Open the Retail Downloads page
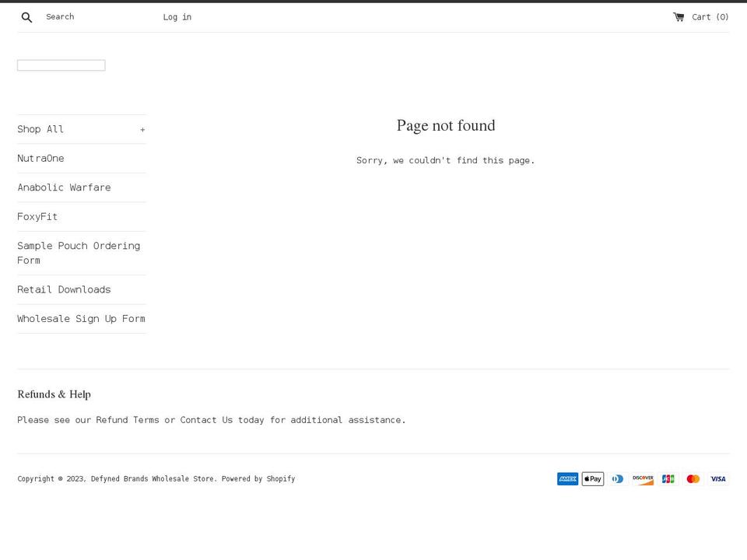747x560 pixels. point(64,289)
